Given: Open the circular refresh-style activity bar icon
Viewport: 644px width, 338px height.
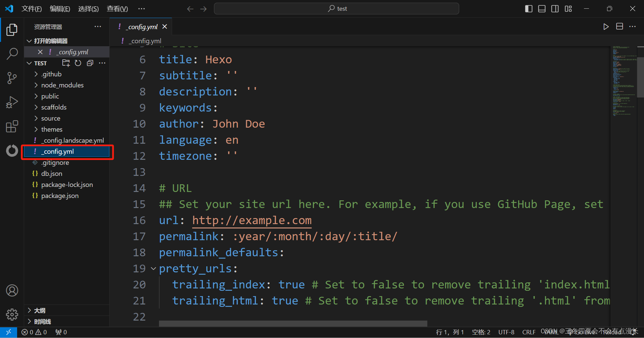Looking at the screenshot, I should (12, 150).
